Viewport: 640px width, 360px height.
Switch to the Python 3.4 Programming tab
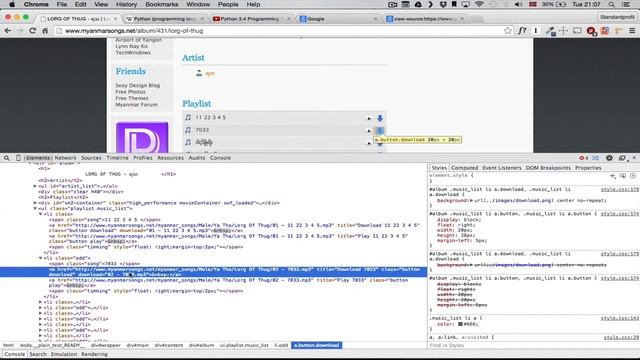pos(251,19)
